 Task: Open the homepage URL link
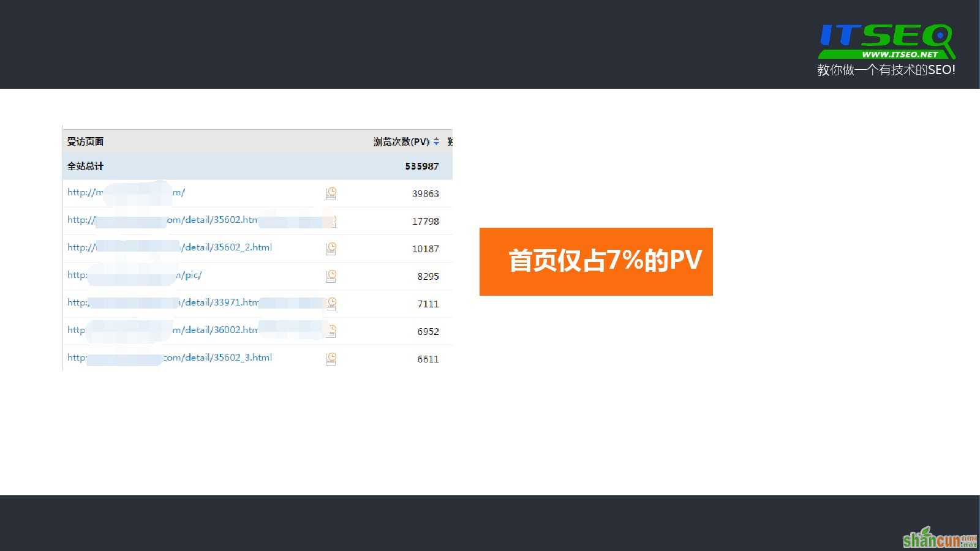126,192
